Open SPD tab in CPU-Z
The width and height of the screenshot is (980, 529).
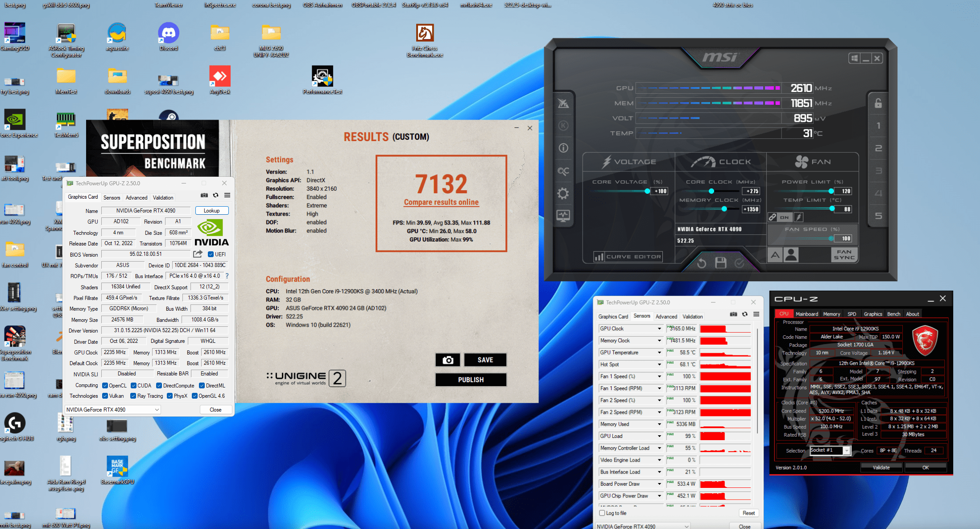click(x=852, y=314)
